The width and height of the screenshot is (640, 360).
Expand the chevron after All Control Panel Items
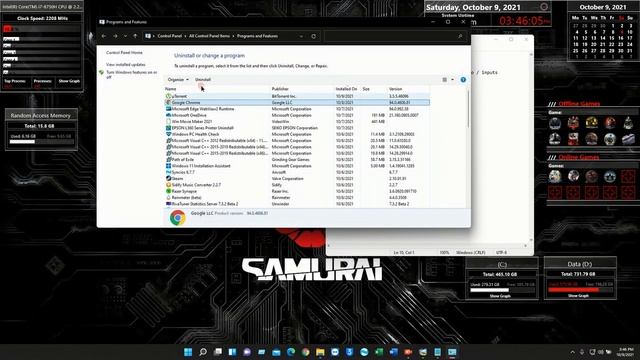(x=233, y=36)
